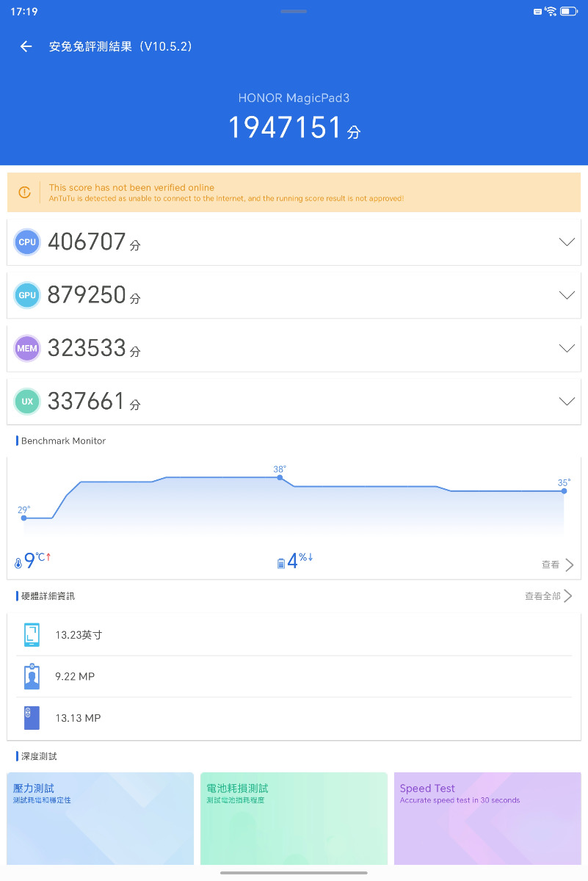Click the 安兔兔評測結果 (V10.5.2) title
The image size is (588, 881).
(x=121, y=46)
